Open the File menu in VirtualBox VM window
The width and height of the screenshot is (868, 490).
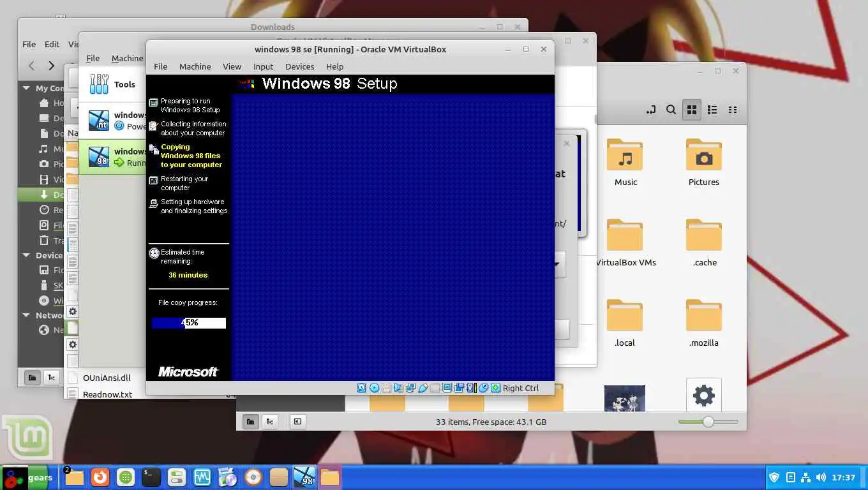[x=160, y=66]
